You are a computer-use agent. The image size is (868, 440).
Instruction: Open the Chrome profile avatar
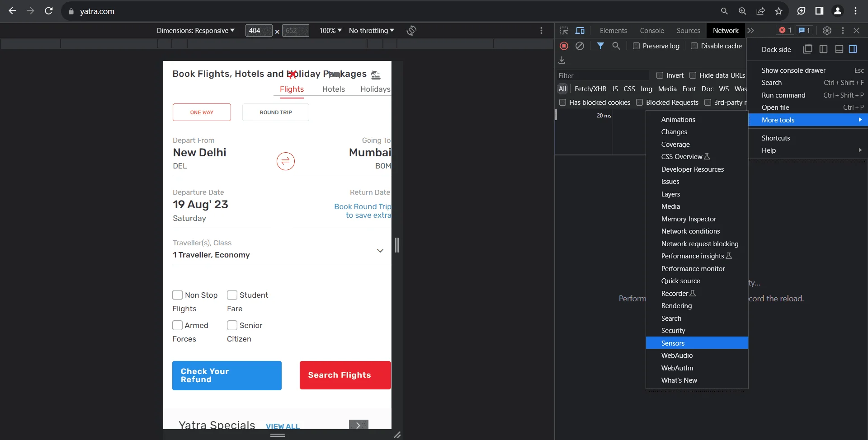(x=837, y=11)
